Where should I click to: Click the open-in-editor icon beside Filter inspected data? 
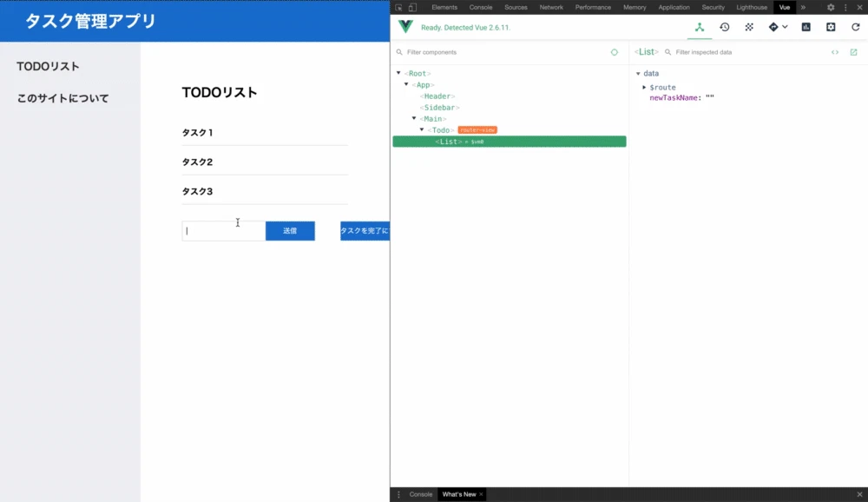point(853,52)
